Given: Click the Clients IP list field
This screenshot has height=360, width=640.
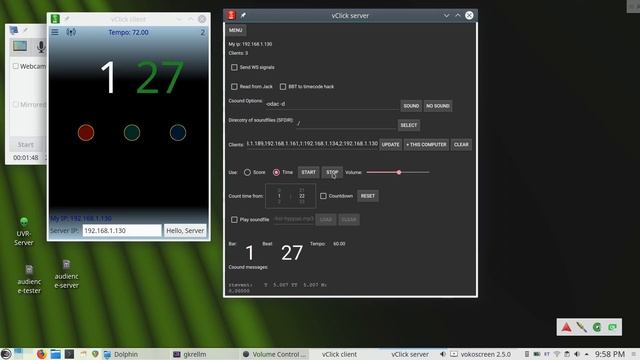Looking at the screenshot, I should coord(312,144).
